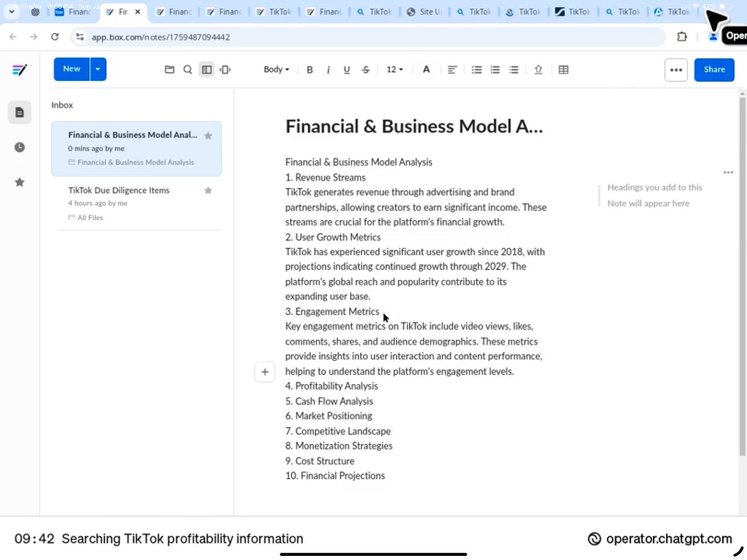The image size is (747, 560).
Task: Open the browser extensions puzzle icon
Action: (x=682, y=37)
